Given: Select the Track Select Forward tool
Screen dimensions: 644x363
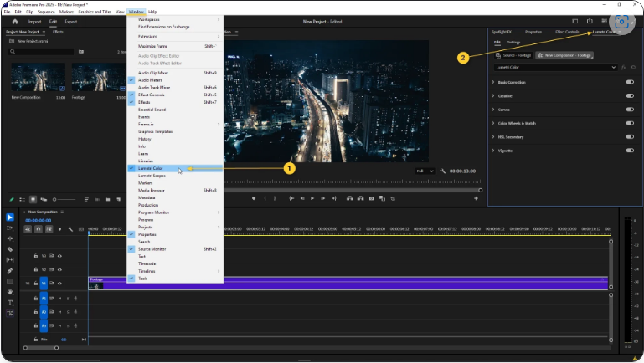Looking at the screenshot, I should (10, 228).
